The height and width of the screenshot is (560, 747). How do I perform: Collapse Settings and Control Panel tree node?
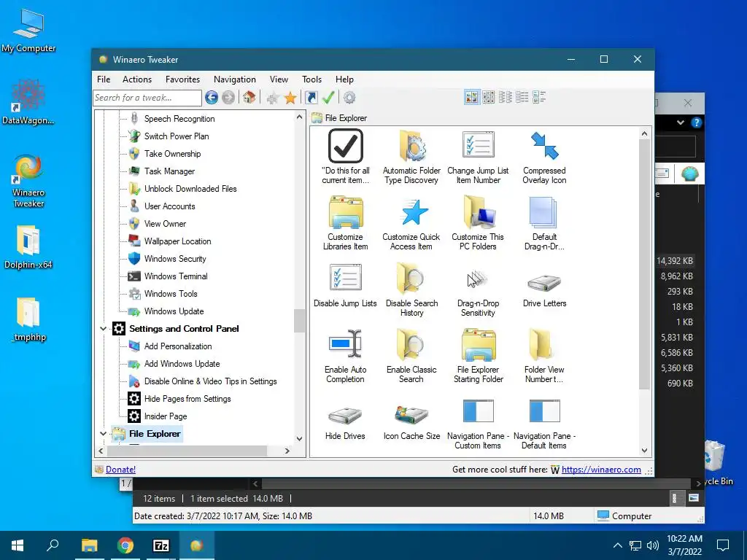click(x=103, y=329)
